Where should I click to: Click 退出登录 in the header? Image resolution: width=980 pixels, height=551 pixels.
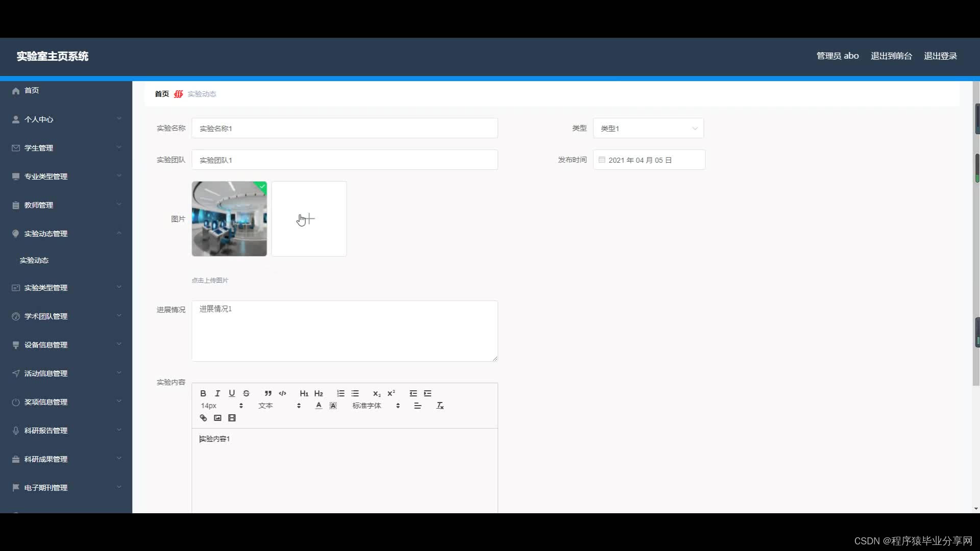click(940, 56)
